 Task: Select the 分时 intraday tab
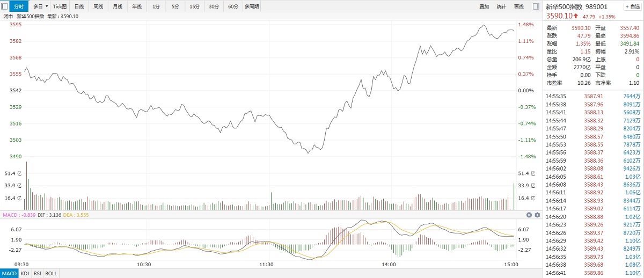(19, 6)
